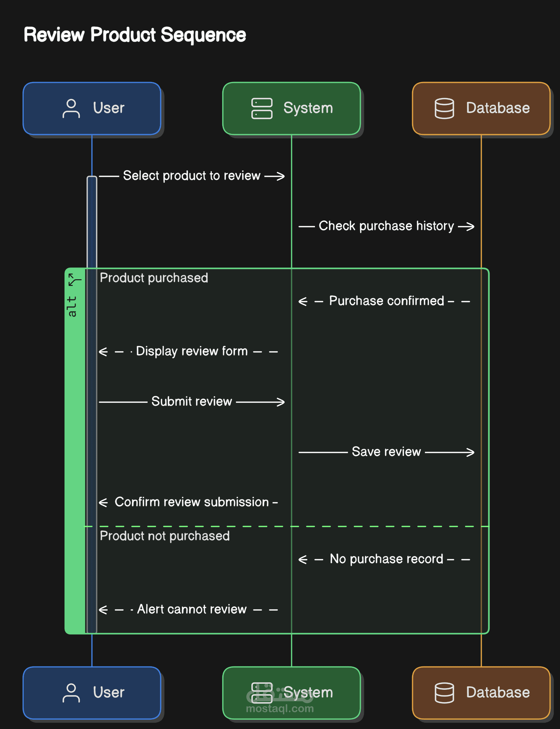Click the database cylinder icon in bottom Database box
Screen dimensions: 560x729
[x=444, y=693]
